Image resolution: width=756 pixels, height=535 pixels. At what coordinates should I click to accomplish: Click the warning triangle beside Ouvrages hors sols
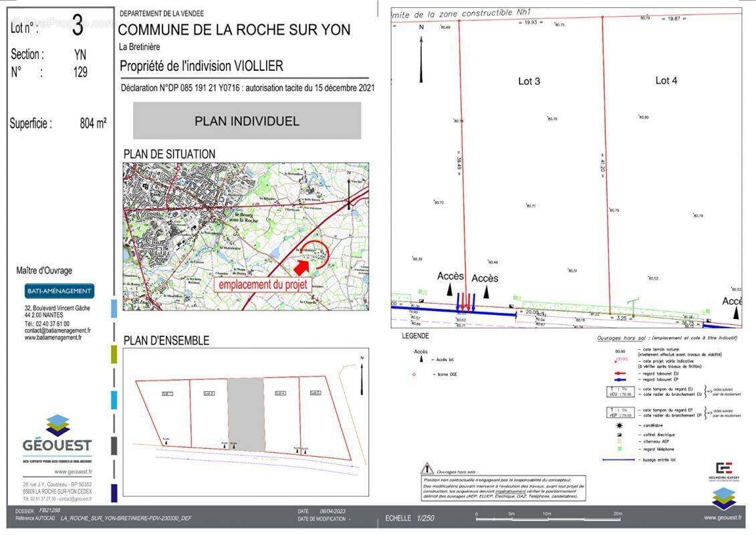(427, 469)
